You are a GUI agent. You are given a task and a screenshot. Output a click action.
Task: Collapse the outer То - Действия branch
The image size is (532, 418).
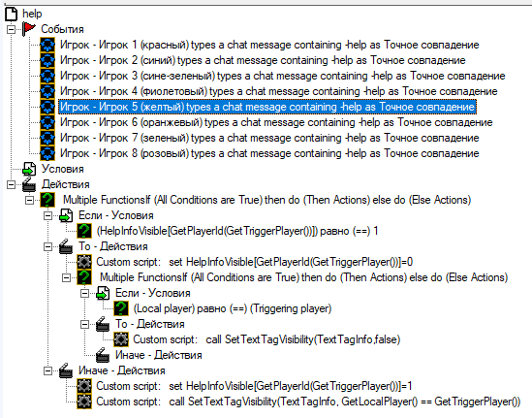click(47, 246)
